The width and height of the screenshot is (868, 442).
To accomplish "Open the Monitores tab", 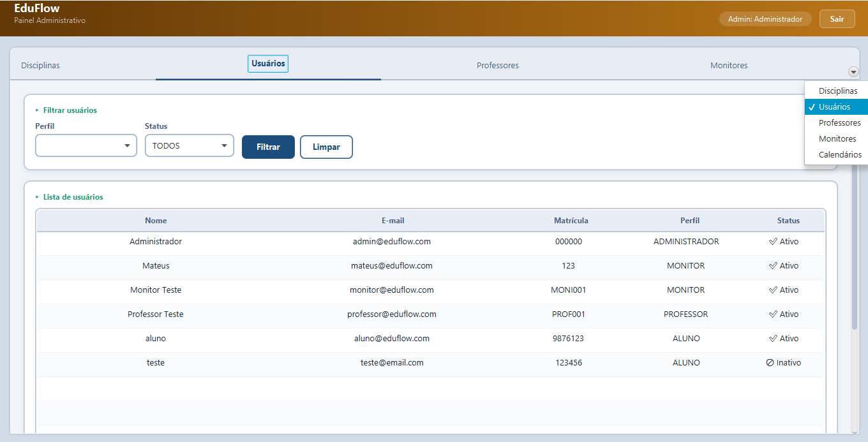I will coord(729,65).
